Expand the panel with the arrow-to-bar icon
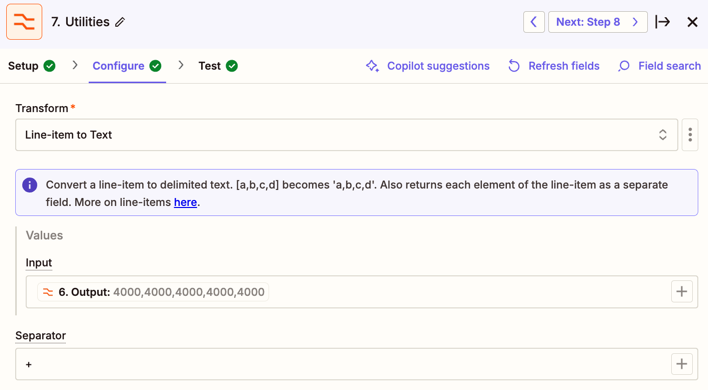The image size is (708, 390). (x=662, y=22)
